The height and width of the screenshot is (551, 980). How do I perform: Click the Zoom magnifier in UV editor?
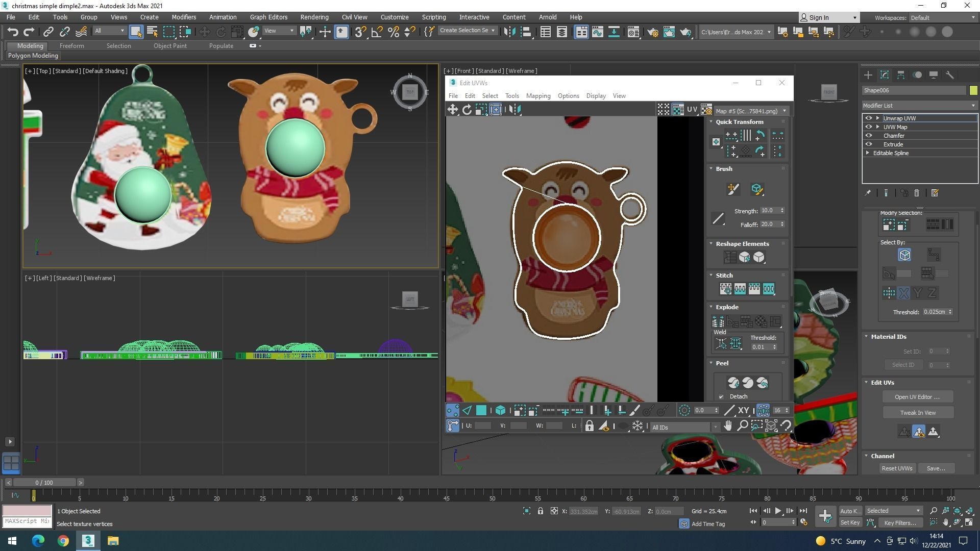coord(743,425)
